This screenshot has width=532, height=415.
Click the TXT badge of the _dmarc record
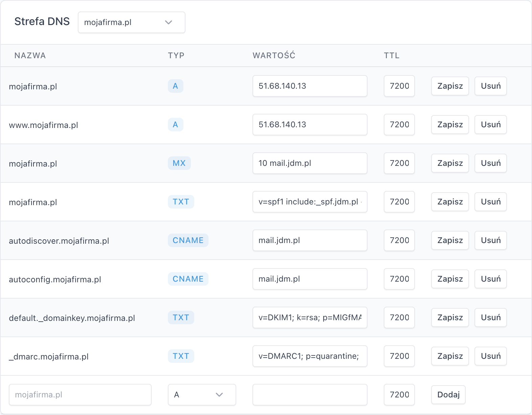coord(181,356)
